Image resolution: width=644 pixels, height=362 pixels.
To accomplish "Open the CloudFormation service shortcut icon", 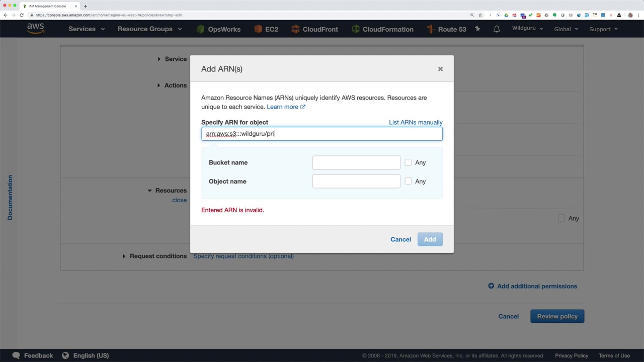I will click(356, 29).
